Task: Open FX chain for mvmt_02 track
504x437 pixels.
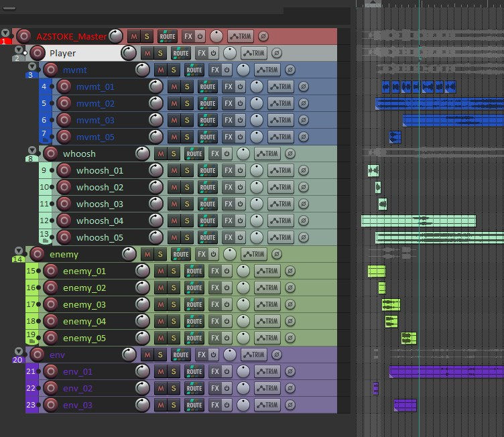Action: tap(229, 103)
